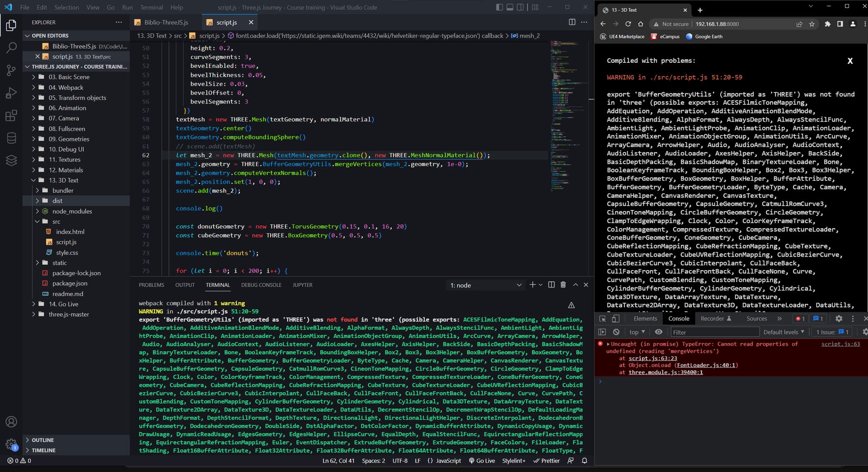The height and width of the screenshot is (472, 868).
Task: Open the Manage gear in activity bar
Action: (x=11, y=444)
